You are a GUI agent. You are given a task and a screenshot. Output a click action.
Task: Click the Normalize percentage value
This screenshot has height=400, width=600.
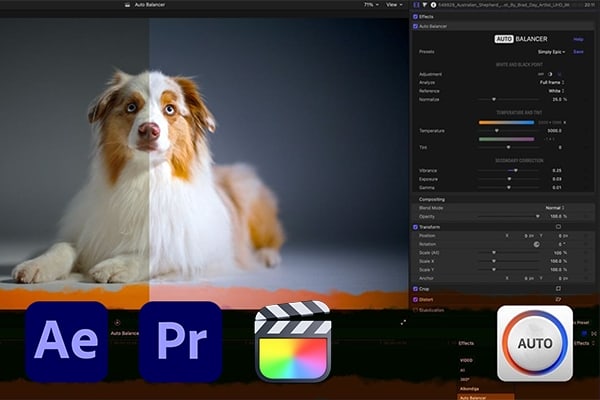[559, 100]
